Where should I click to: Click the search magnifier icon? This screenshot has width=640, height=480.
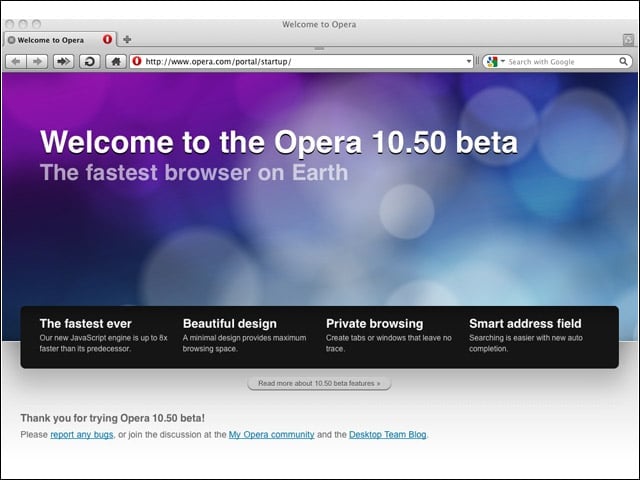623,62
